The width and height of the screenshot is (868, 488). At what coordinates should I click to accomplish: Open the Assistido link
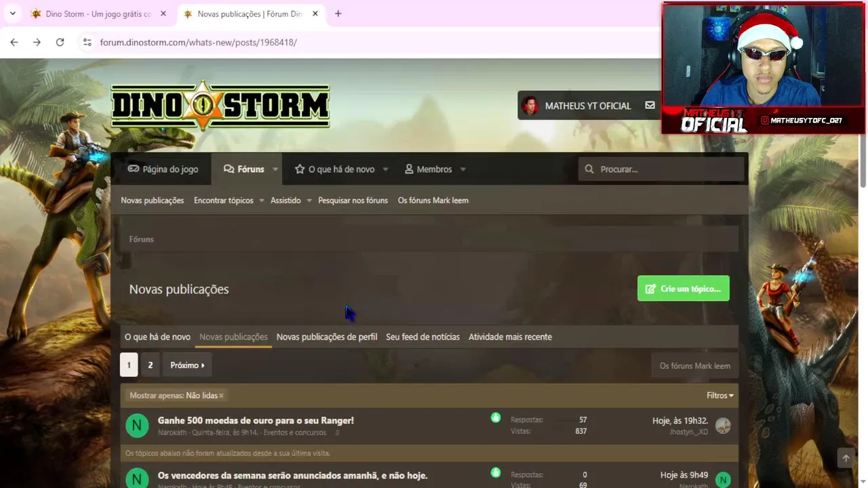pos(285,200)
